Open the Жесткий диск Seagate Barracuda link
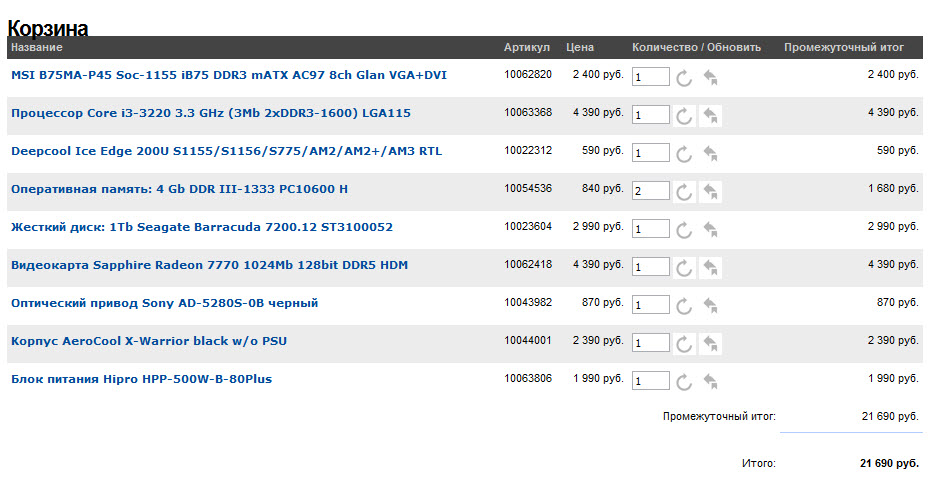Image resolution: width=931 pixels, height=482 pixels. tap(201, 227)
